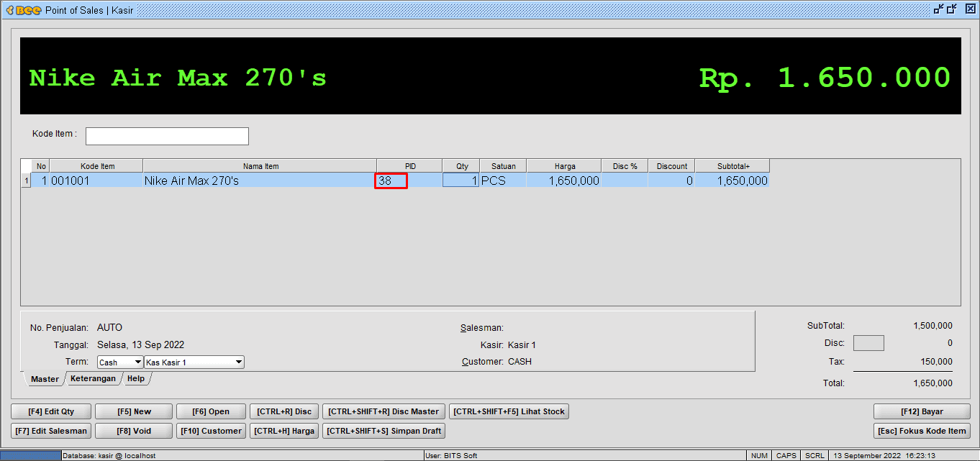
Task: Click the Qty column header
Action: click(x=461, y=166)
